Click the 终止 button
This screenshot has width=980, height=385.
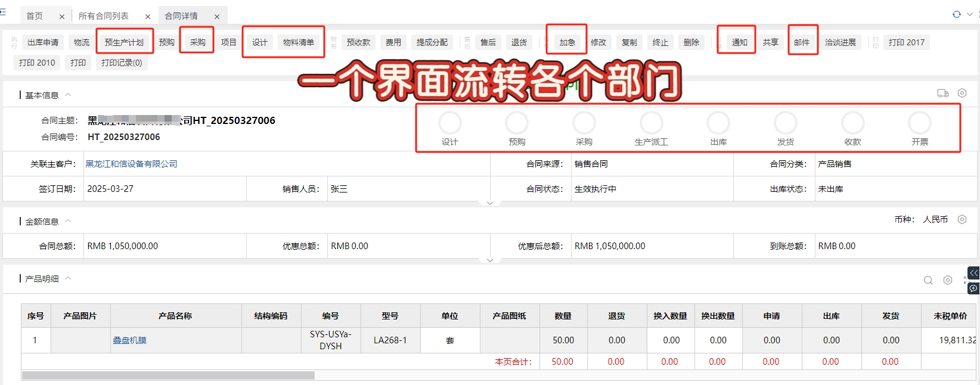coord(660,42)
